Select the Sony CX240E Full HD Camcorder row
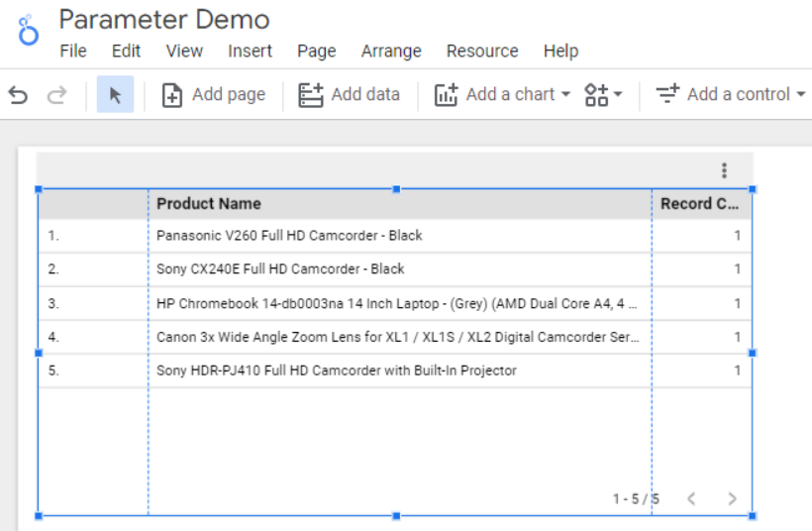The width and height of the screenshot is (812, 531). pyautogui.click(x=395, y=269)
